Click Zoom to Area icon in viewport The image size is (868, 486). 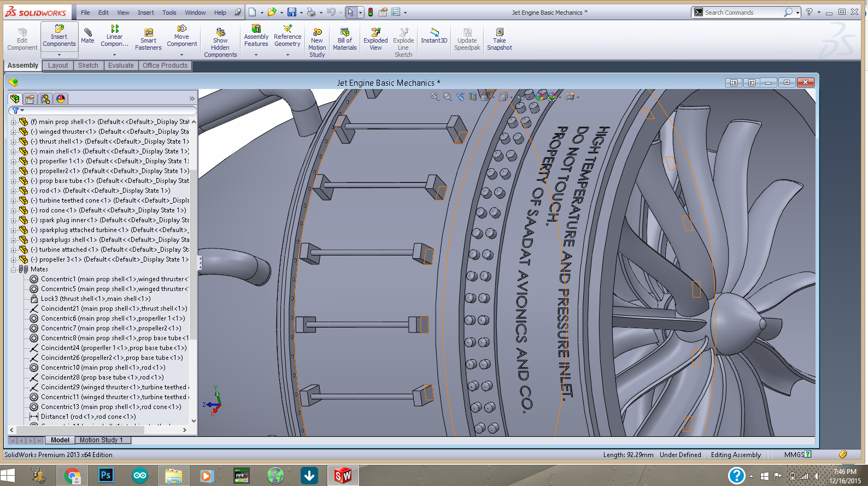[448, 96]
